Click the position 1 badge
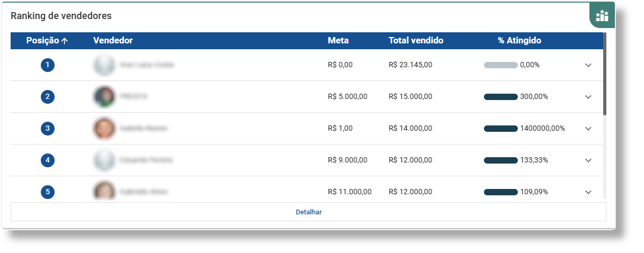Screen dimensions: 644x253 48,65
